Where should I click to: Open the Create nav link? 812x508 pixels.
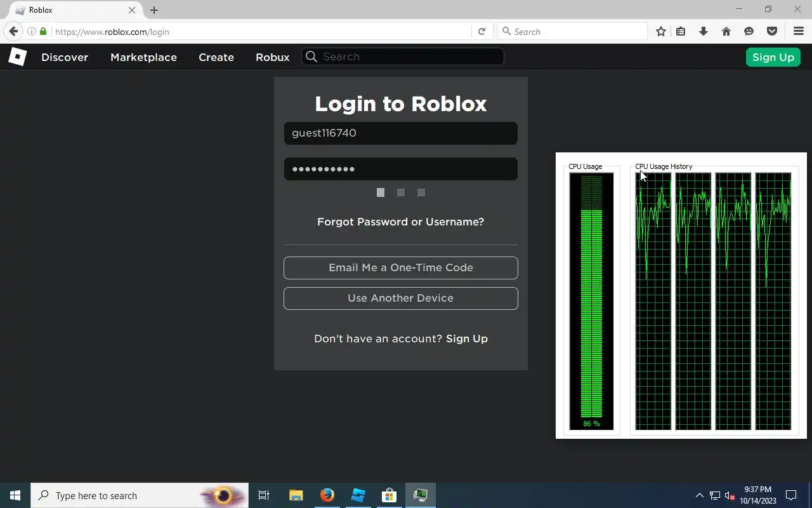coord(216,57)
